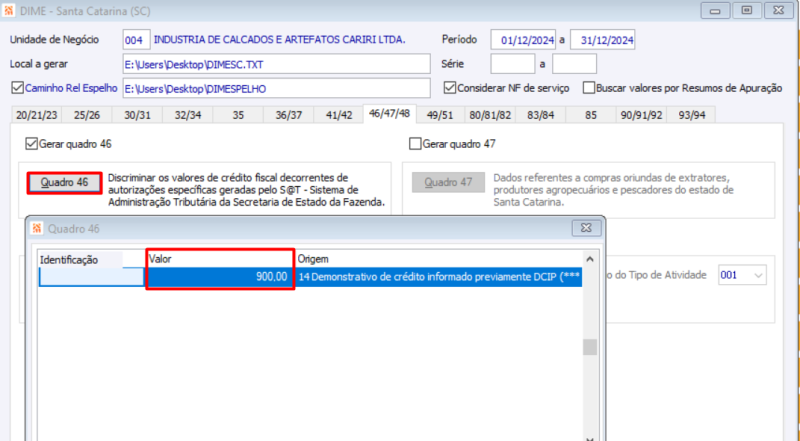Click the Local a gerar path field
The height and width of the screenshot is (441, 800).
click(277, 64)
